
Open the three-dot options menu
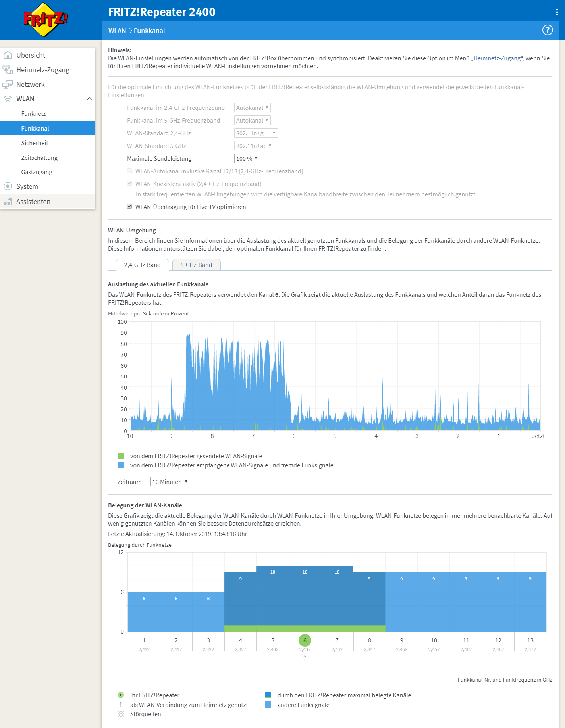click(557, 12)
